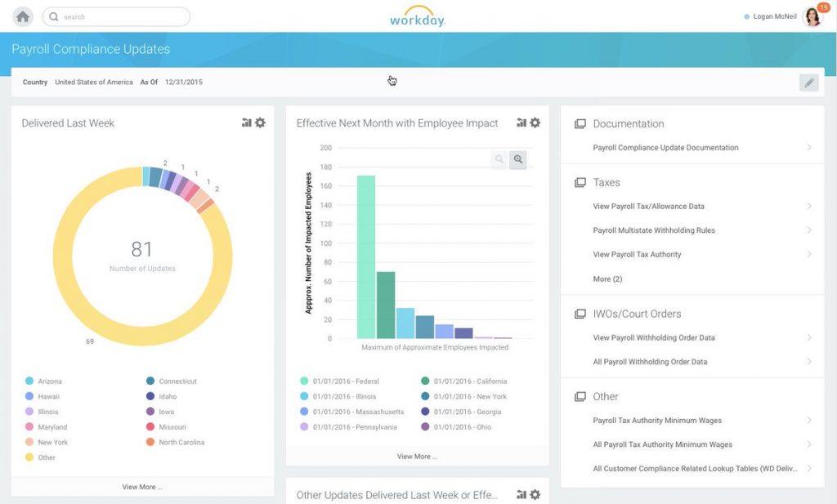The height and width of the screenshot is (504, 837).
Task: Click the home icon in top bar
Action: pos(22,16)
